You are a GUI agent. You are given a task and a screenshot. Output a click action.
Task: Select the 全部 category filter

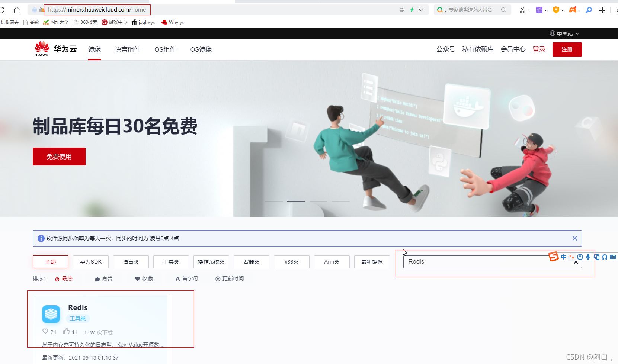coord(51,262)
